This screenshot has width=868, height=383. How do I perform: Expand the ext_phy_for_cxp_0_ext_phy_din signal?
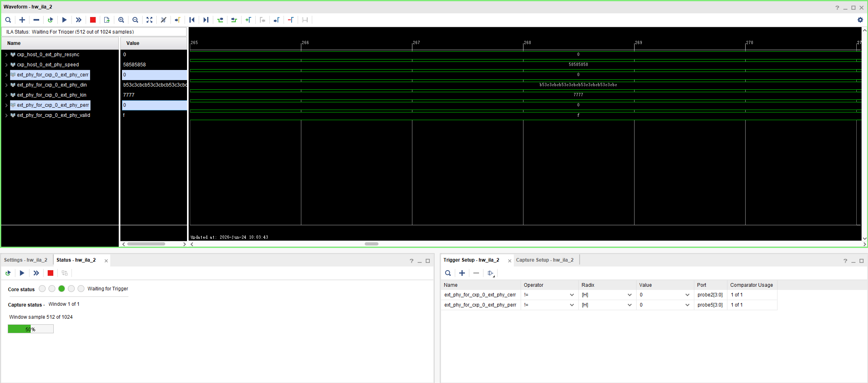[x=6, y=85]
